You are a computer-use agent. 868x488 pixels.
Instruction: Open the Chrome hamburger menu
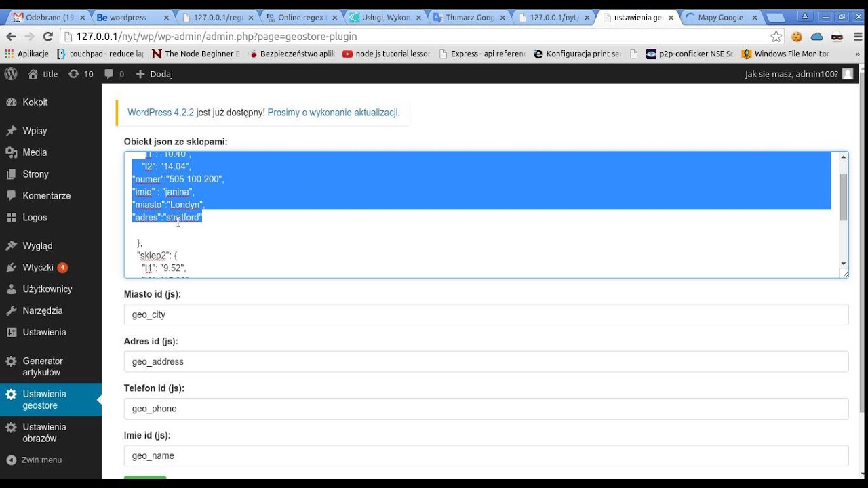(857, 37)
